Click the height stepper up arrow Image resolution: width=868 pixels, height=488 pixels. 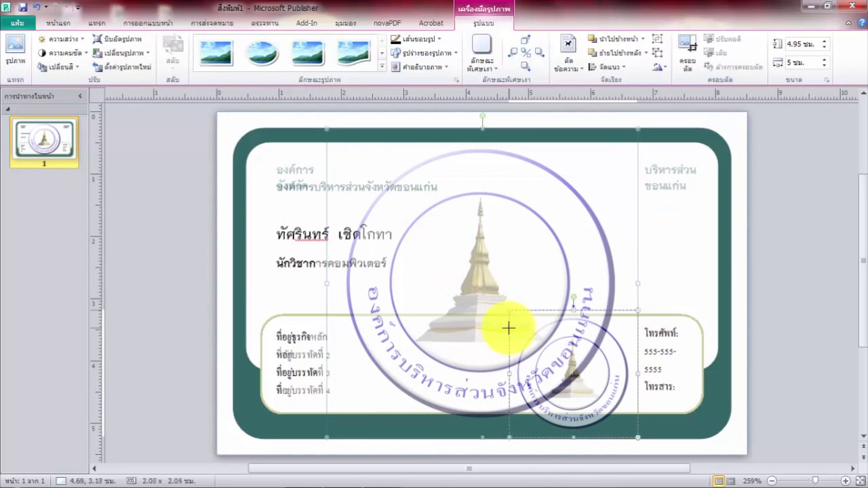tap(824, 41)
